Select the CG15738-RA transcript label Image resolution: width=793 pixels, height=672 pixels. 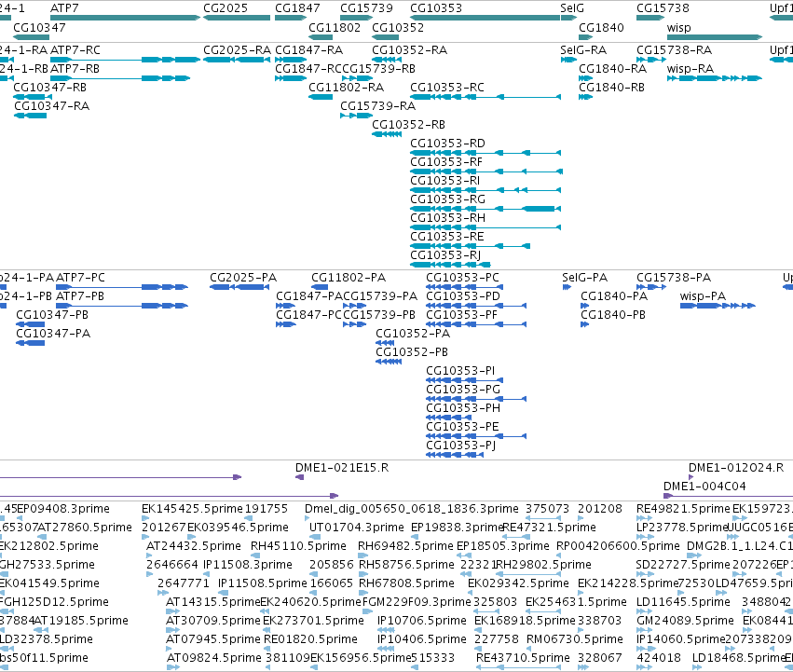click(x=674, y=50)
